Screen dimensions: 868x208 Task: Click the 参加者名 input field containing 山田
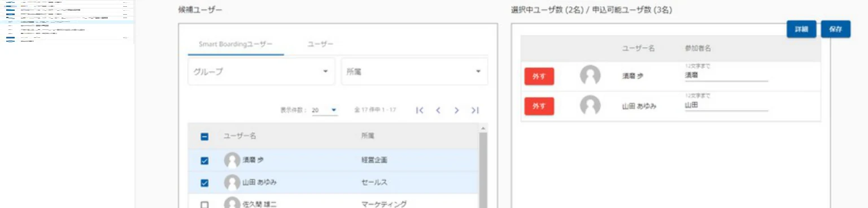coord(726,105)
